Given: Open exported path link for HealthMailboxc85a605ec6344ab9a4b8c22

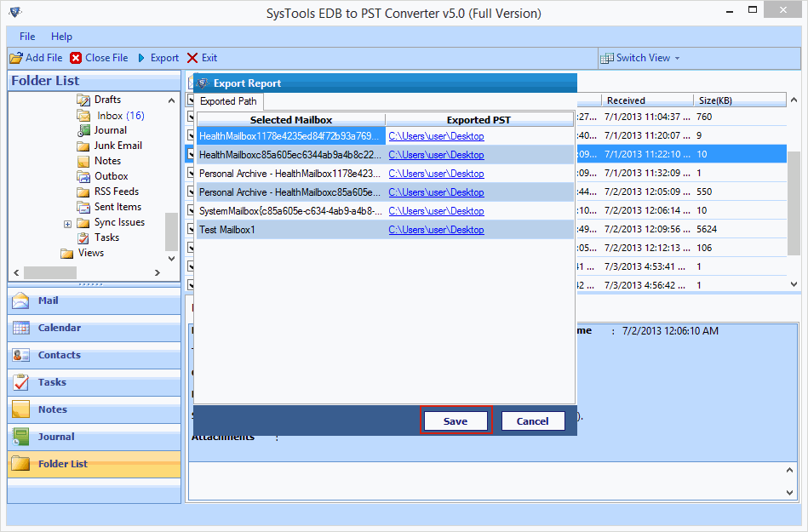Looking at the screenshot, I should coord(436,155).
